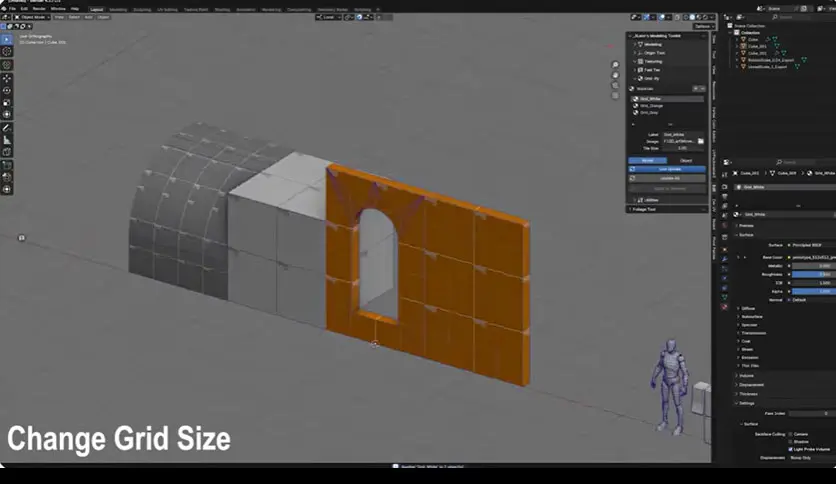The height and width of the screenshot is (484, 836).
Task: Select the Scale tool
Action: tap(7, 102)
